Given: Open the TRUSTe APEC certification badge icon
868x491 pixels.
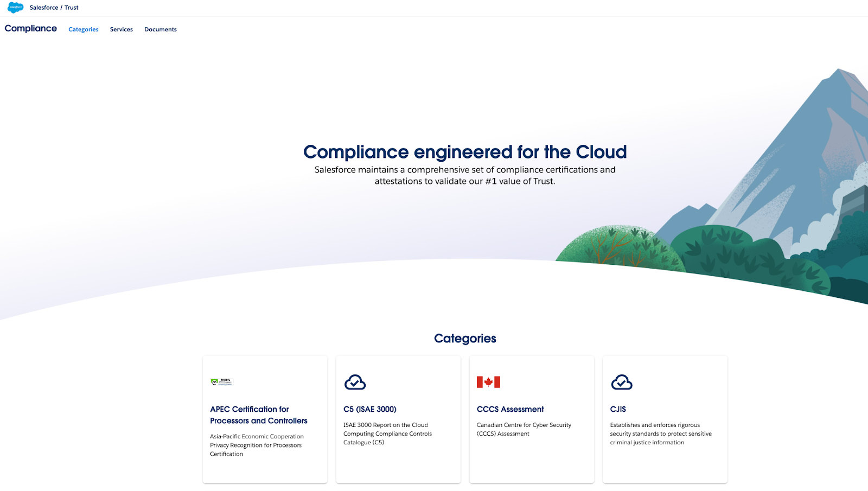Looking at the screenshot, I should 221,382.
